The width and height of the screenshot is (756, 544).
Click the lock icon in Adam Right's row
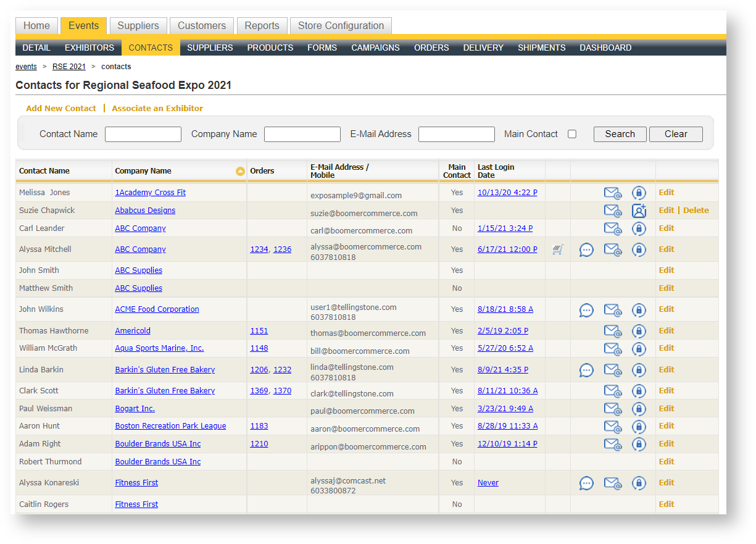pyautogui.click(x=639, y=444)
